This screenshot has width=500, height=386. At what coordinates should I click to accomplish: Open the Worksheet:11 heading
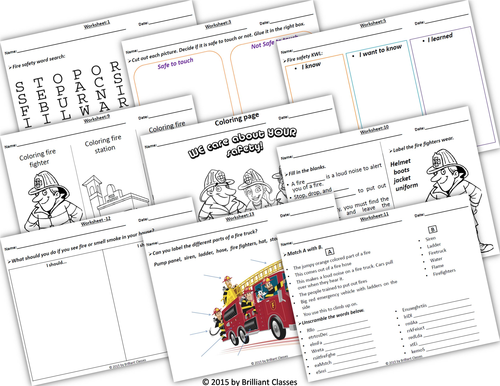374,217
